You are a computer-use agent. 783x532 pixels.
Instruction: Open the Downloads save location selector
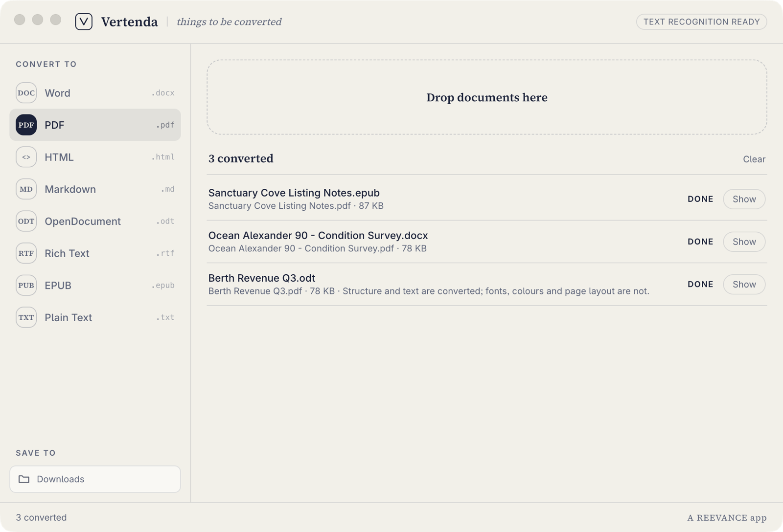[95, 479]
